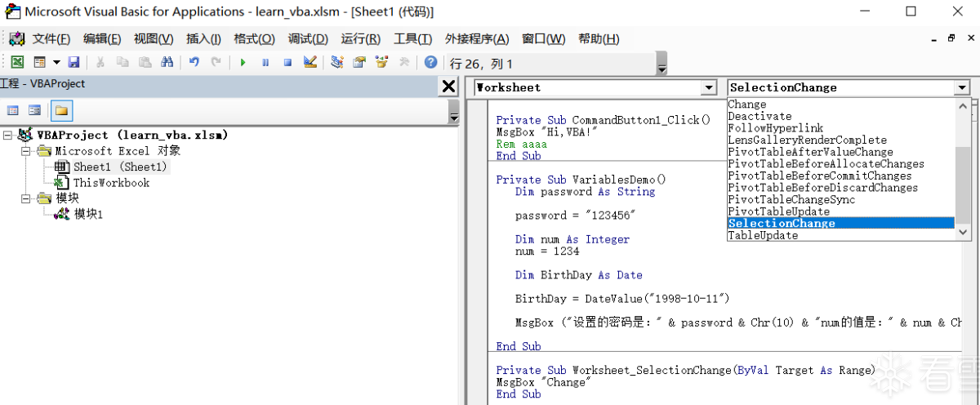Run the macro with the green play icon
The width and height of the screenshot is (980, 405).
[x=243, y=63]
